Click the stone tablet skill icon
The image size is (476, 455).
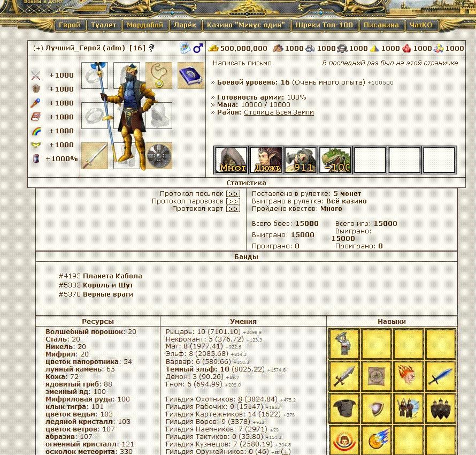tap(377, 376)
